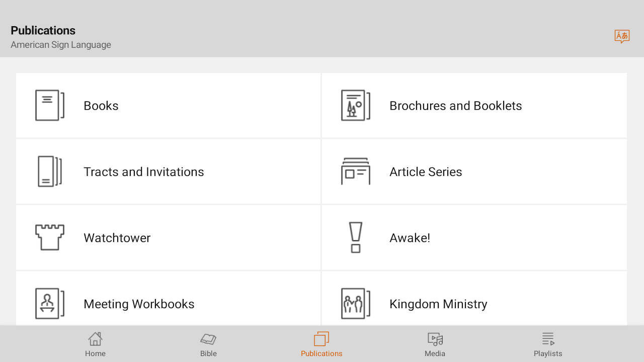Click the Article Series icon
This screenshot has height=362, width=644.
pos(355,171)
